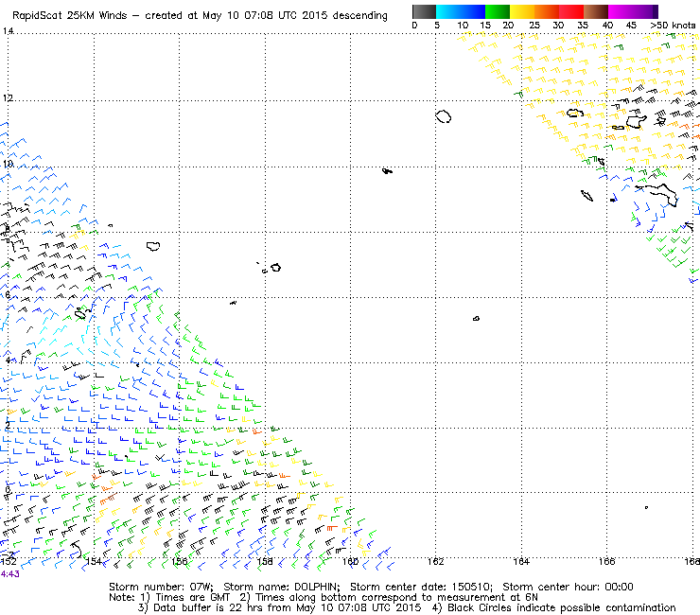The image size is (700, 615).
Task: Click the 'Storm name: DOLPHIN;' text
Action: (282, 587)
